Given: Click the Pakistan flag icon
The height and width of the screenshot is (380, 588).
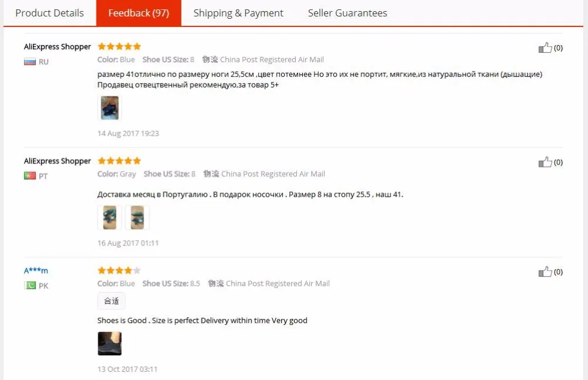Looking at the screenshot, I should (30, 285).
